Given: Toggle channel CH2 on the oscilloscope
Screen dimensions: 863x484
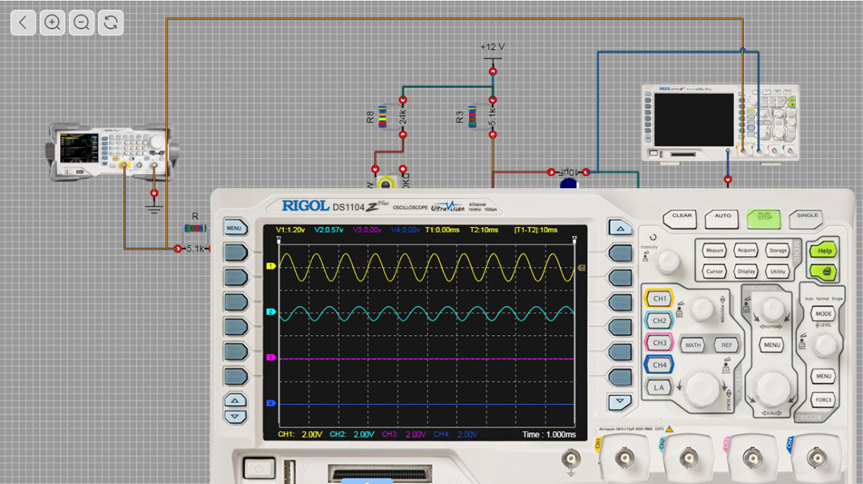Looking at the screenshot, I should point(659,320).
